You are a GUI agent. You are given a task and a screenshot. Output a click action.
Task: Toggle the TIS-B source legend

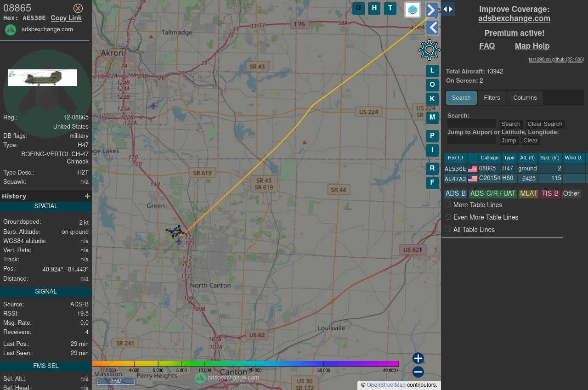coord(550,194)
